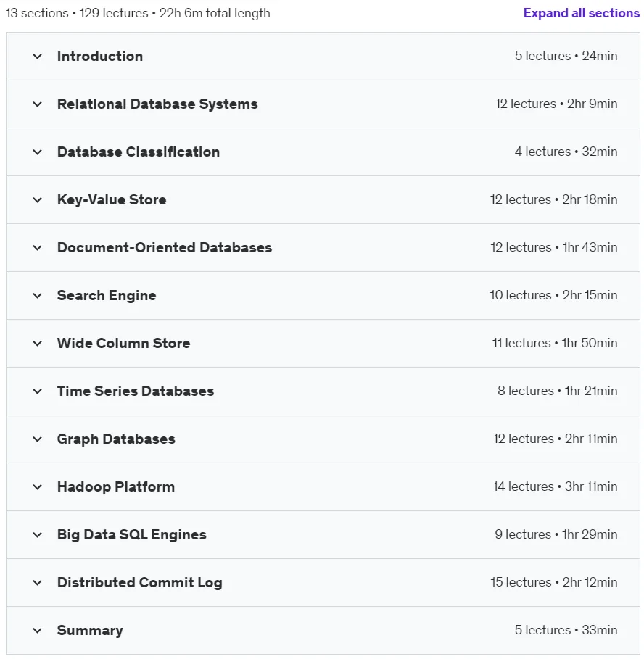Click the Search Engine chevron icon
Viewport: 644px width, 659px height.
pos(38,296)
